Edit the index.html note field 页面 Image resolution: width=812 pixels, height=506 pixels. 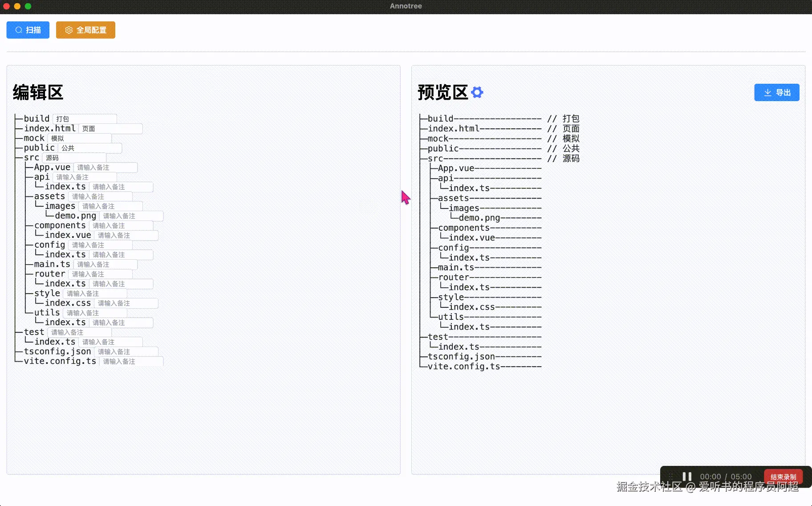pyautogui.click(x=110, y=129)
